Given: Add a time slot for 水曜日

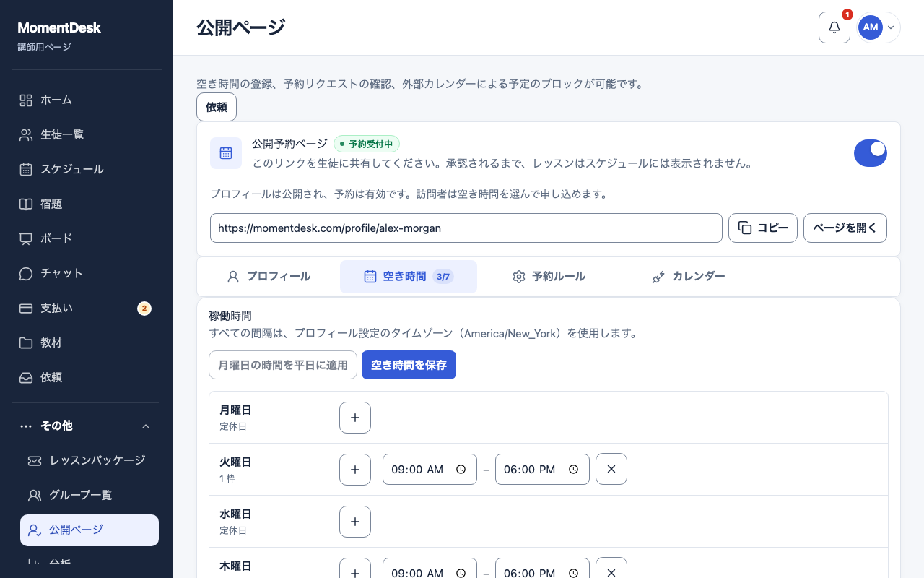Looking at the screenshot, I should point(355,522).
